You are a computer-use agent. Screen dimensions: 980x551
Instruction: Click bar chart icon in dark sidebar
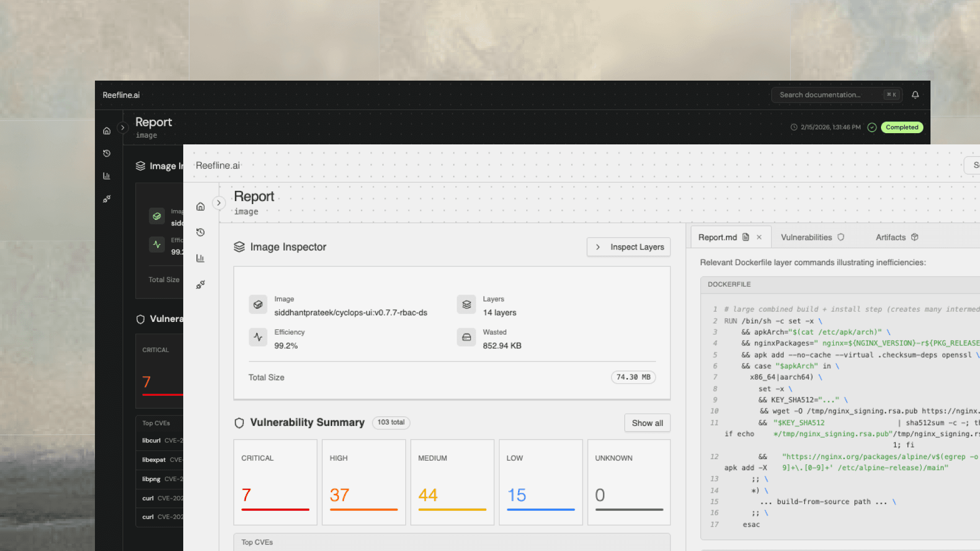point(107,176)
